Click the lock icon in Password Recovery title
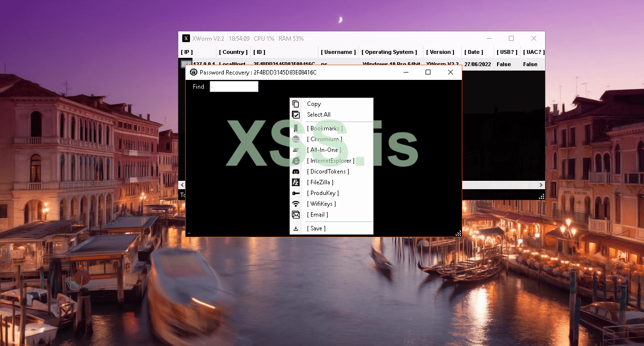The height and width of the screenshot is (346, 644). (x=193, y=72)
